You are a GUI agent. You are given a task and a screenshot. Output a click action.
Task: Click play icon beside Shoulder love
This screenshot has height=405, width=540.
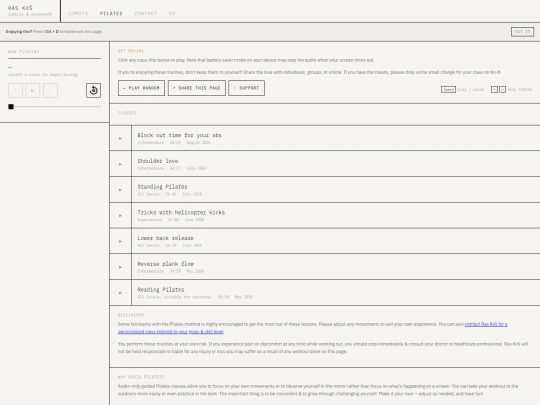pos(120,164)
